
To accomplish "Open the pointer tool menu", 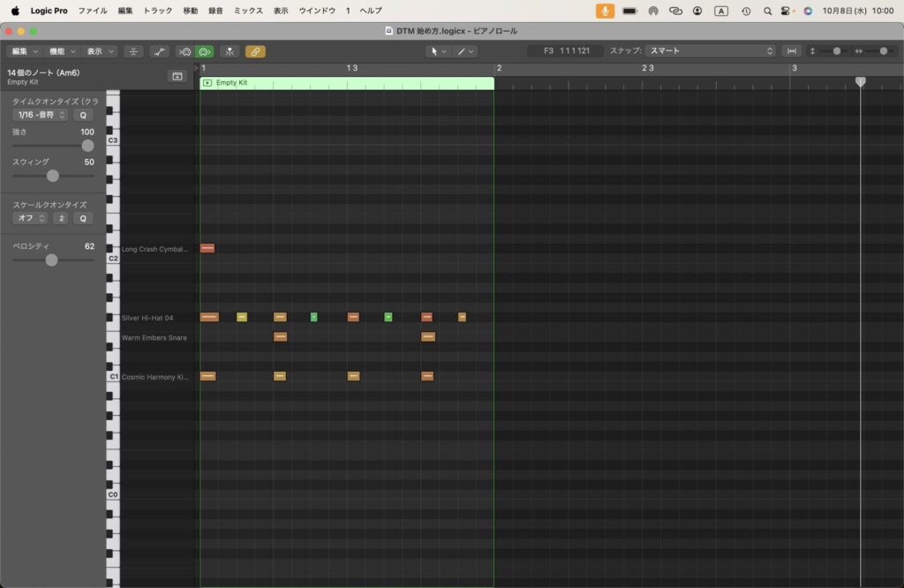I will point(437,51).
